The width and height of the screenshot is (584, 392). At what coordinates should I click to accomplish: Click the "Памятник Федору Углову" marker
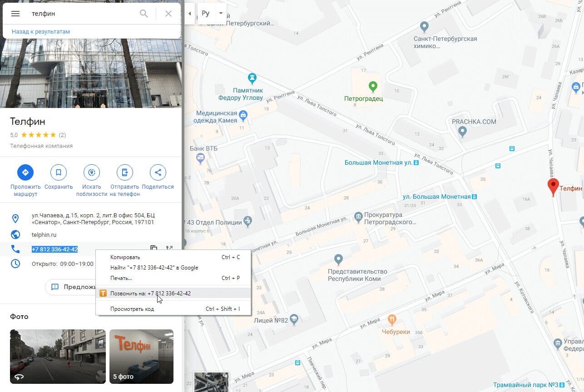(251, 78)
